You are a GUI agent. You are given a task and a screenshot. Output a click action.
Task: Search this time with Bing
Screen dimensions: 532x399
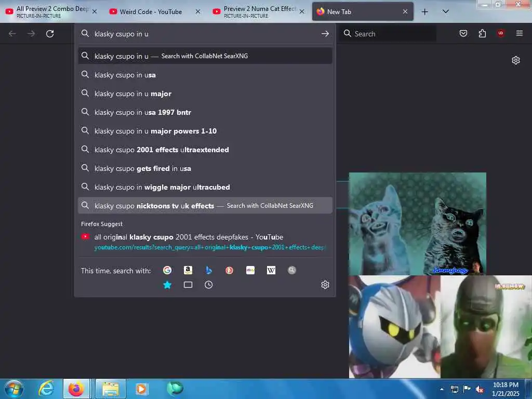(209, 270)
